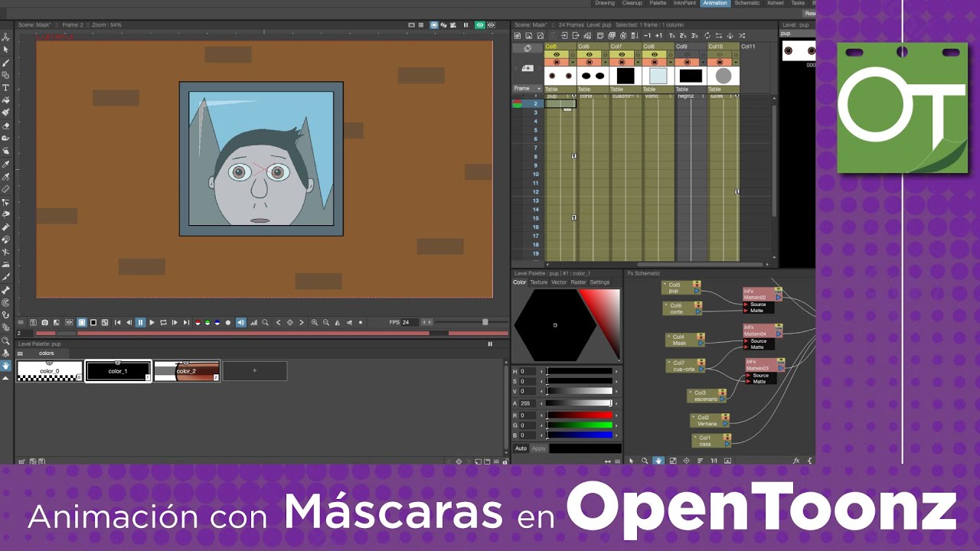Click the Random shuffle icon in xsheet toolbar
The image size is (980, 551).
[x=741, y=35]
